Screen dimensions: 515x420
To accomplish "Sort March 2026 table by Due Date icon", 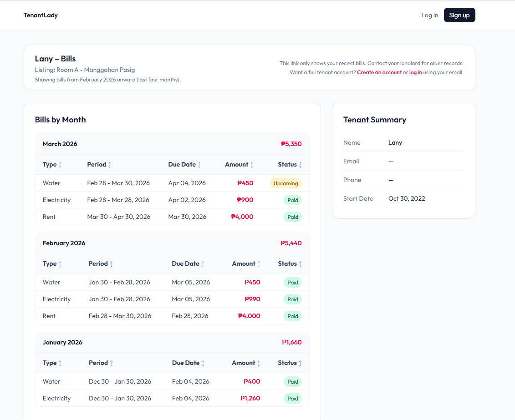I will [199, 165].
